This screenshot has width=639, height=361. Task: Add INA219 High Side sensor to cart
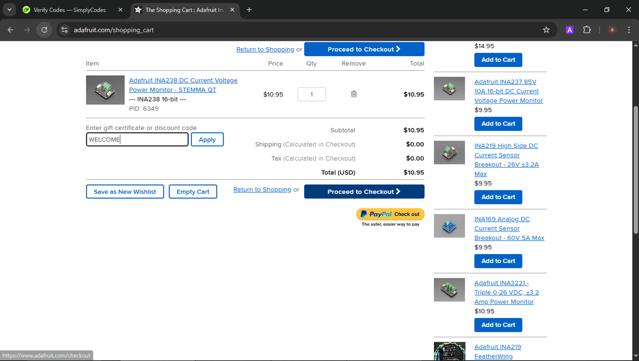[498, 197]
